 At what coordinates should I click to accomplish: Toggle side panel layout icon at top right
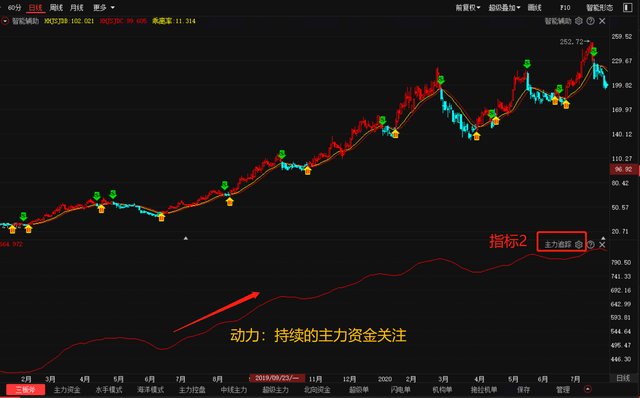pos(628,8)
